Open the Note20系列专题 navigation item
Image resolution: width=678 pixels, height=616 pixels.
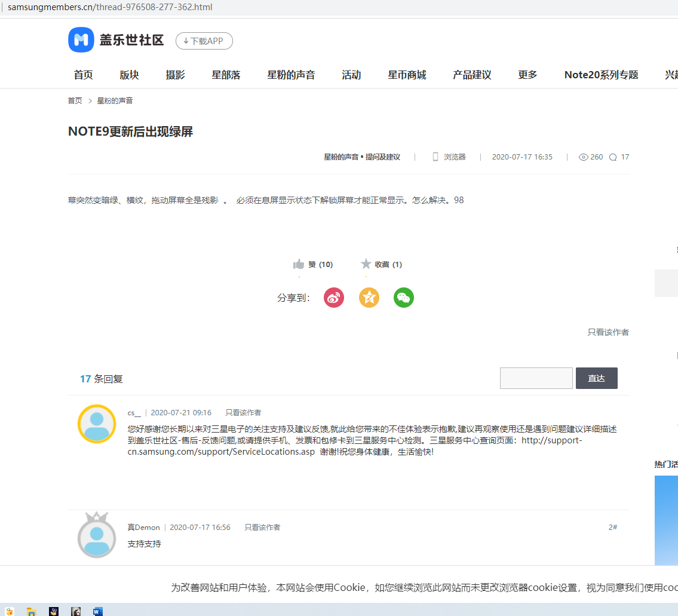601,75
